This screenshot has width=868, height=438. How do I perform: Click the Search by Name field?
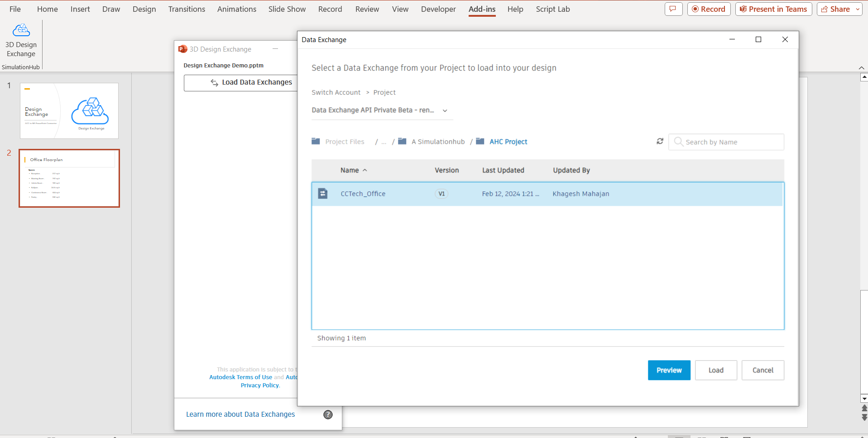click(726, 142)
